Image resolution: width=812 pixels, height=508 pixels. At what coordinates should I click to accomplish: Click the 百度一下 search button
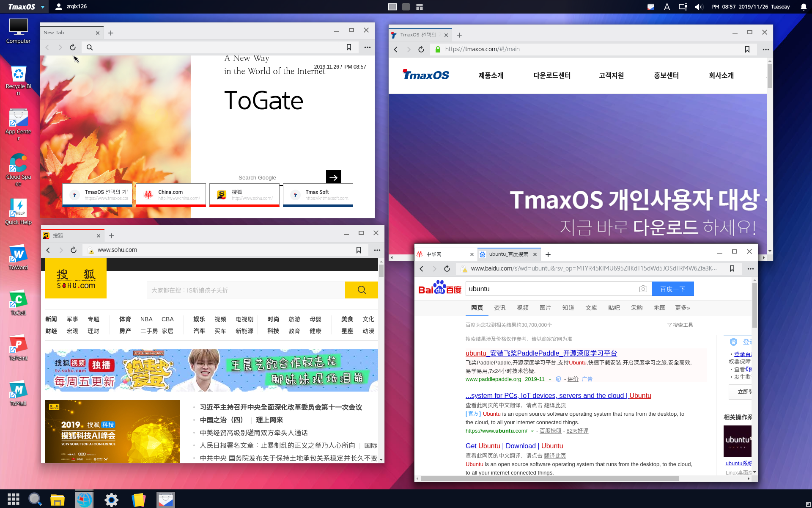672,289
